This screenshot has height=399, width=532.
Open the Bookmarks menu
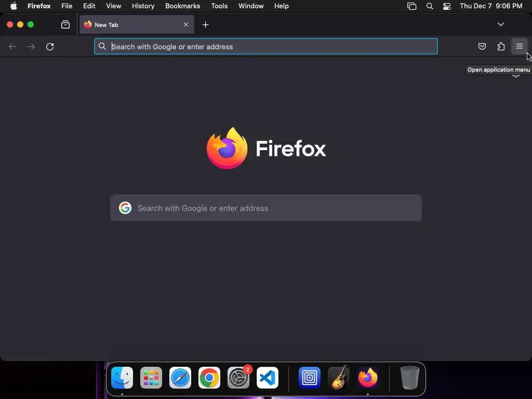point(182,6)
